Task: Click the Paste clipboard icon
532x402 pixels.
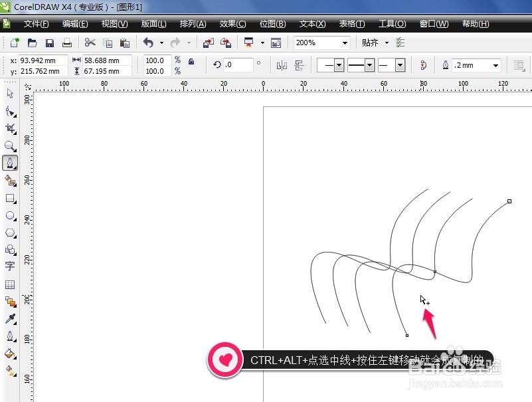Action: click(x=124, y=43)
